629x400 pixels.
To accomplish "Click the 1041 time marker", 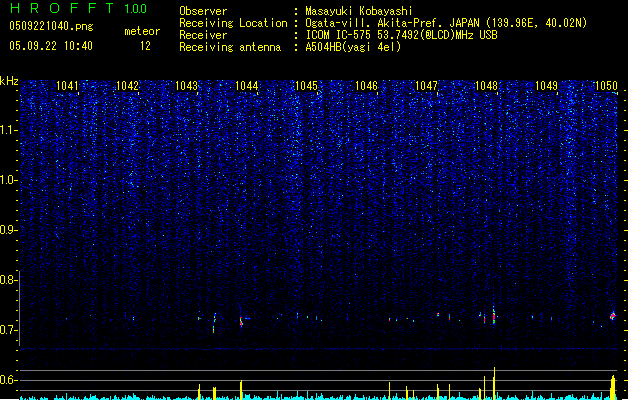I will point(67,86).
